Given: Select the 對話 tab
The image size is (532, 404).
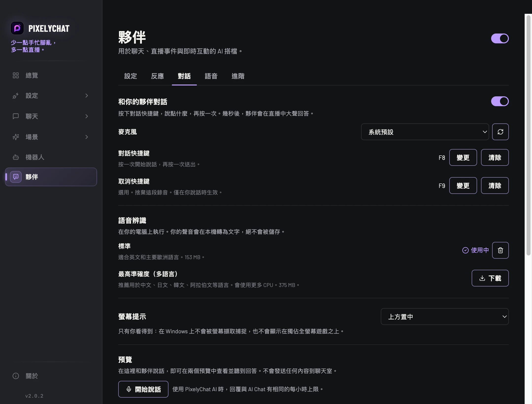Looking at the screenshot, I should coord(184,76).
